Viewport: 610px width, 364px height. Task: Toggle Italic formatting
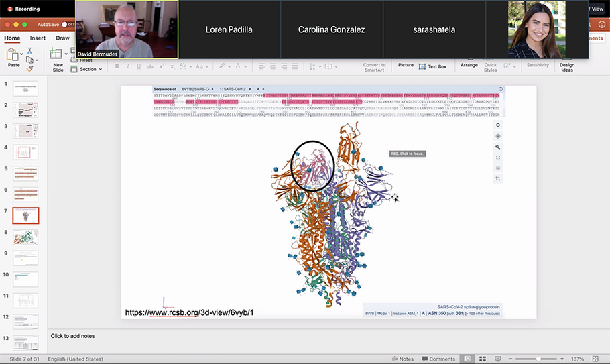(x=127, y=66)
